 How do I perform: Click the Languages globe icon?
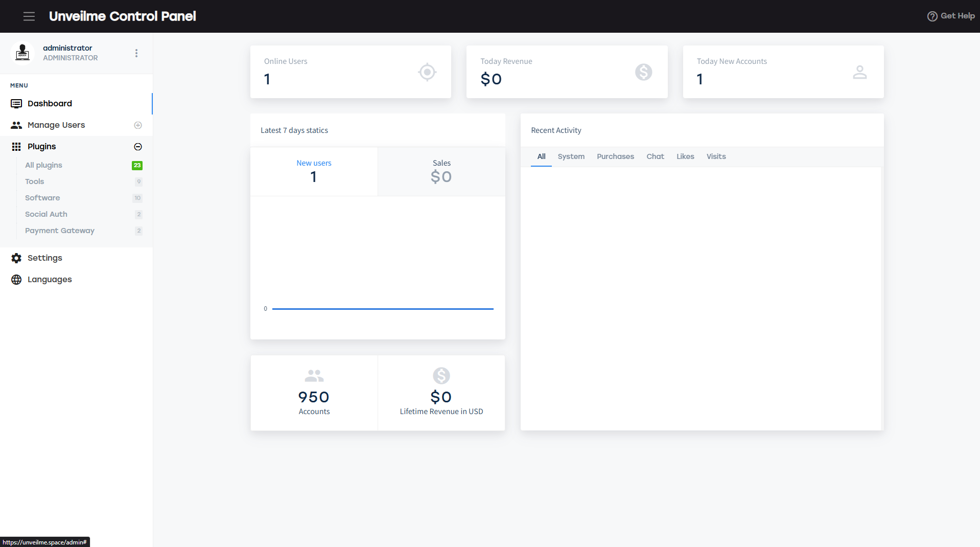click(16, 280)
